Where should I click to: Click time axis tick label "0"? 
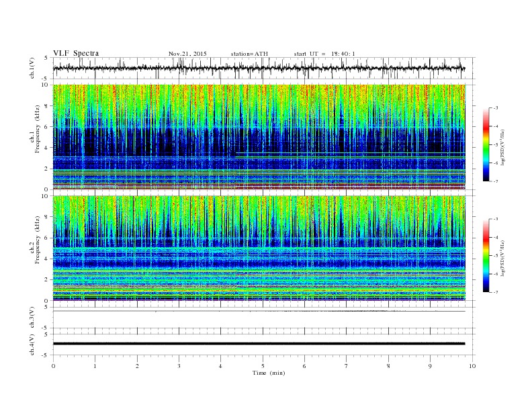point(53,366)
